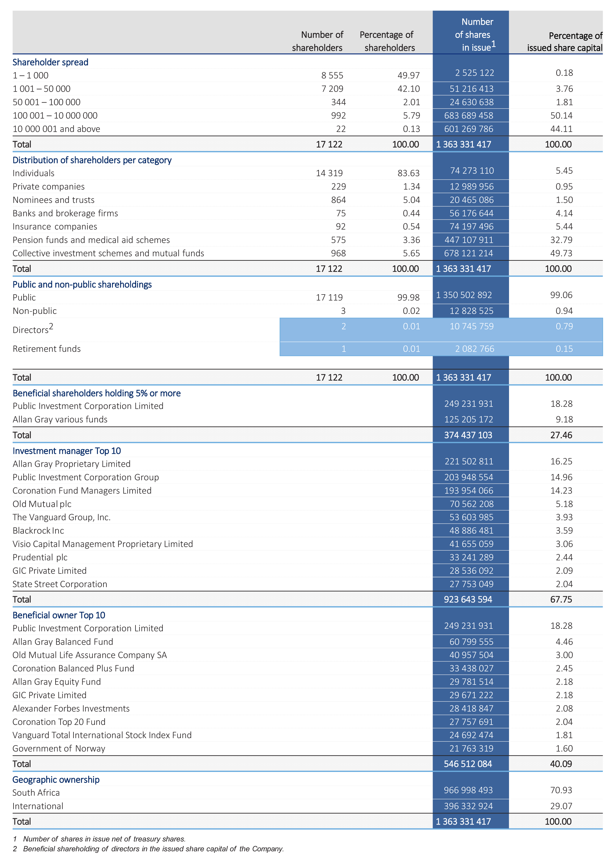Screen dimensions: 616x866
Task: Select '10 000 001 and above' row label
Action: pos(56,129)
